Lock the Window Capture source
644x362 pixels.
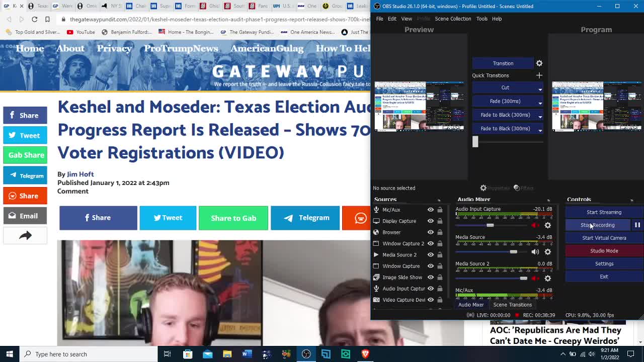coord(440,266)
